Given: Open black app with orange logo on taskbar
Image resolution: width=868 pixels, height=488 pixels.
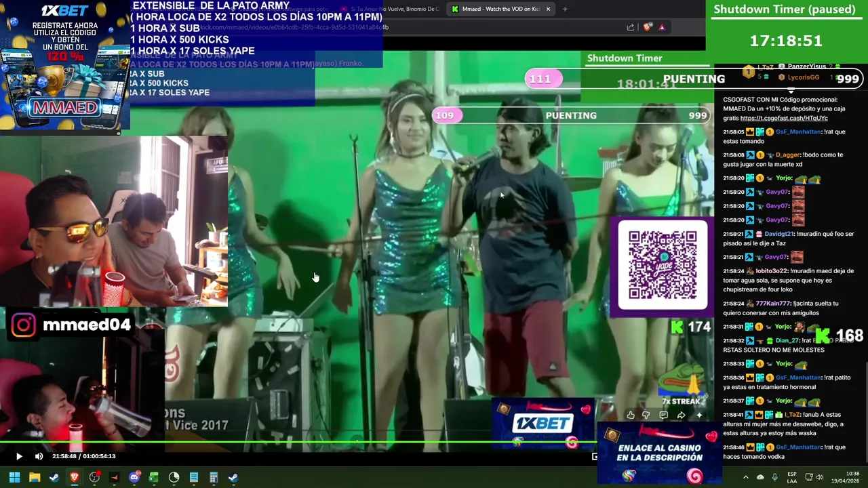Looking at the screenshot, I should pyautogui.click(x=114, y=477).
